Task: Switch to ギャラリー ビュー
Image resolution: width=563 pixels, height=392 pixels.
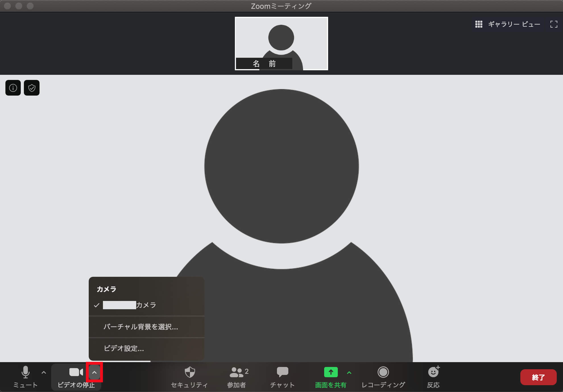Action: coord(508,24)
